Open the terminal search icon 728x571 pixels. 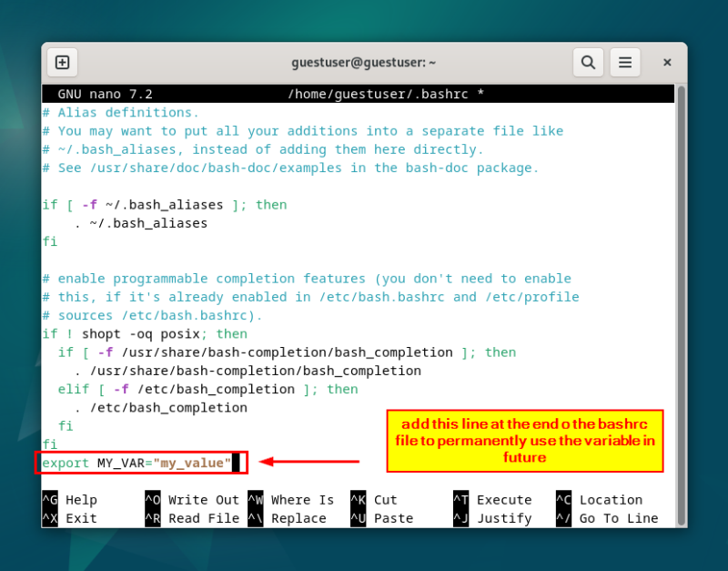[588, 62]
